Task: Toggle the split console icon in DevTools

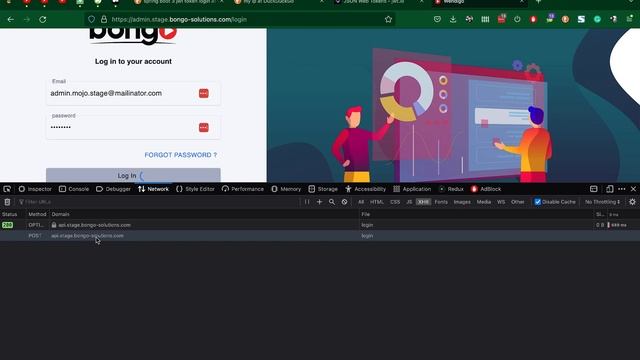Action: 594,189
